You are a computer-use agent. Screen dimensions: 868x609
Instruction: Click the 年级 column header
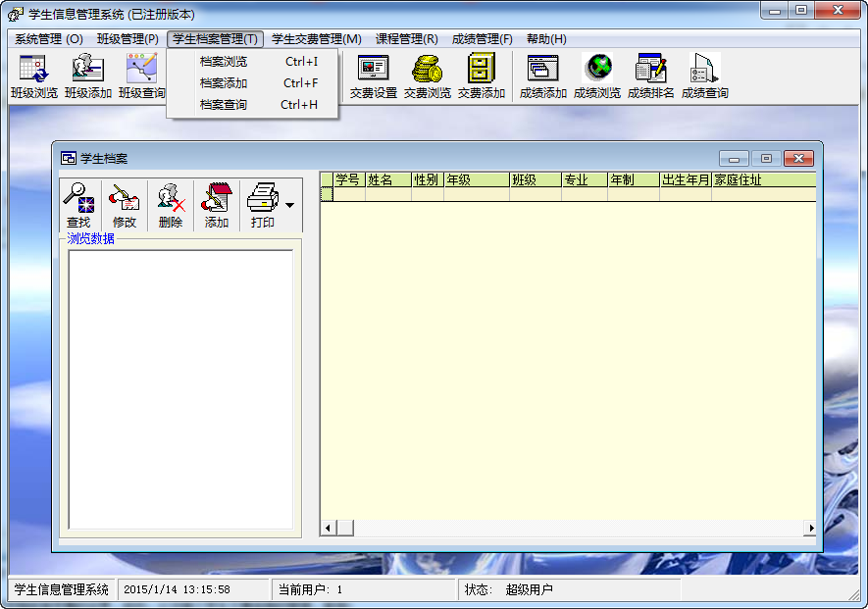tap(476, 179)
